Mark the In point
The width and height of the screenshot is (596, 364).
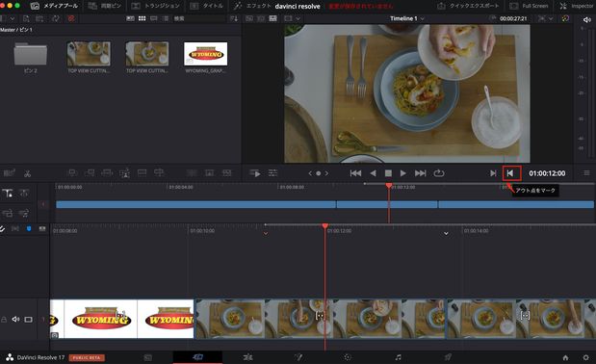pyautogui.click(x=493, y=173)
